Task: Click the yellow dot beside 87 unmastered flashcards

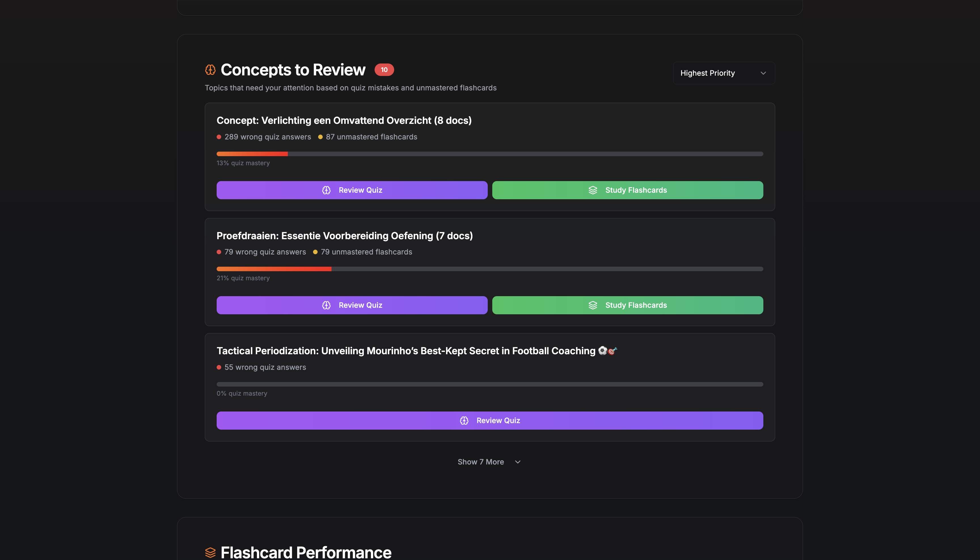Action: pos(321,137)
